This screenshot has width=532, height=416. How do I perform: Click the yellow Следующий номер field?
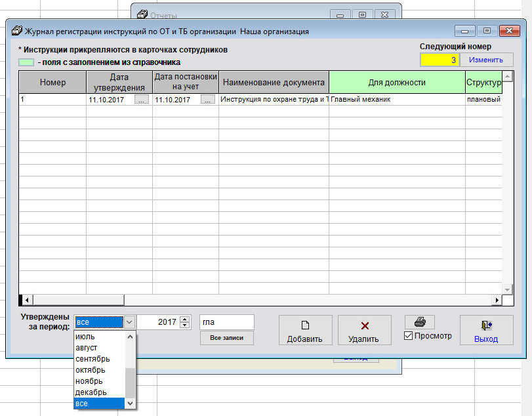pyautogui.click(x=440, y=60)
